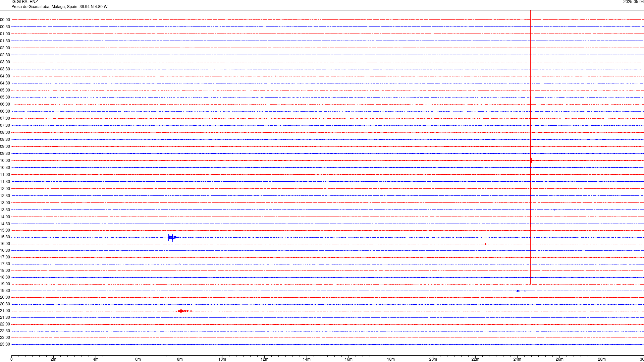The width and height of the screenshot is (644, 362).
Task: Click the 23:30 row label
Action: tap(5, 344)
